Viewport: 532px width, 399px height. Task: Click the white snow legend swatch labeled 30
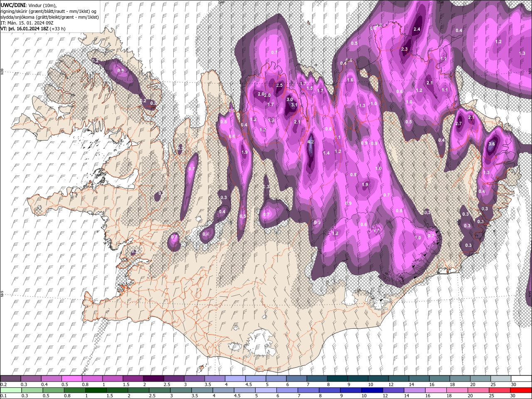(521, 379)
